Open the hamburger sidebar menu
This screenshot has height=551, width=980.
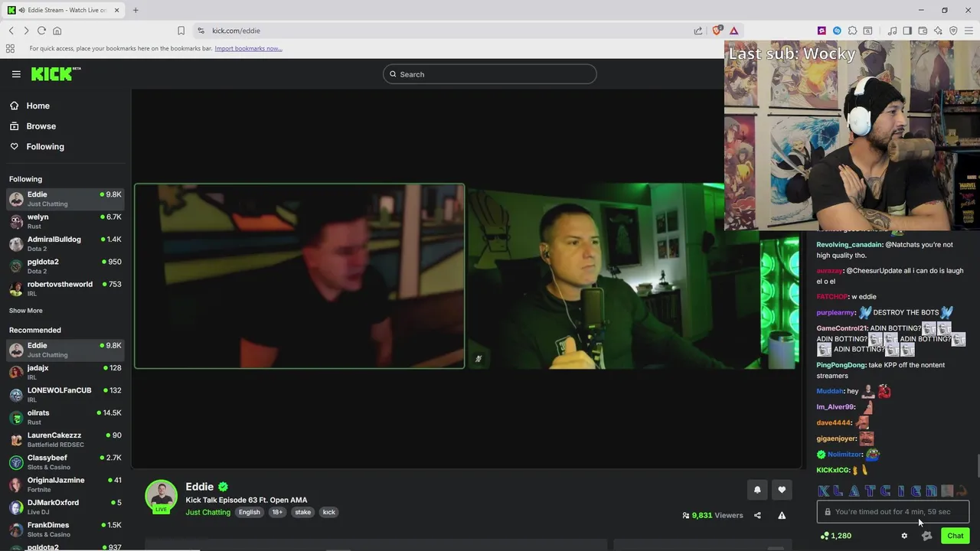coord(16,74)
